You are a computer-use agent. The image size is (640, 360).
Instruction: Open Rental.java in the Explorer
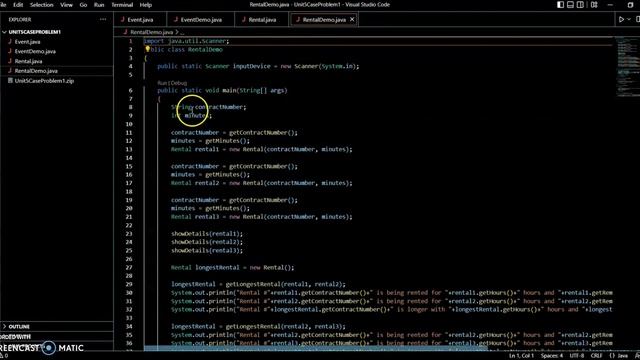tap(28, 61)
